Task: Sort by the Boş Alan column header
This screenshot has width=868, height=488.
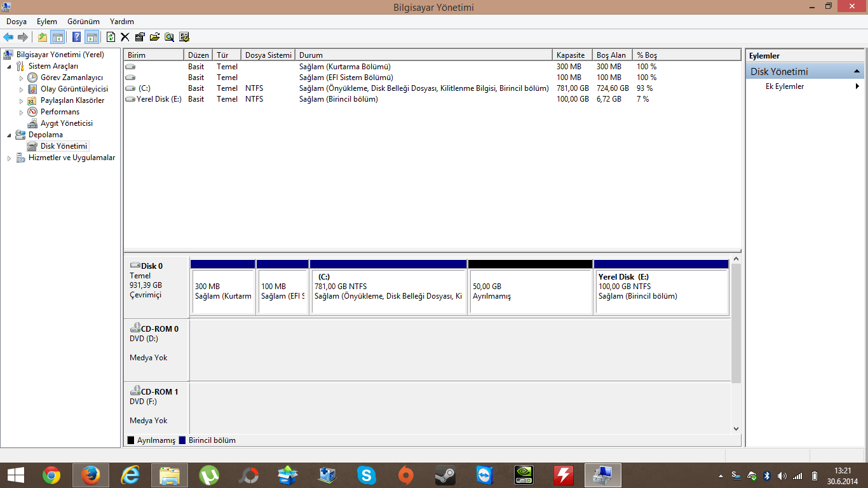Action: tap(613, 55)
